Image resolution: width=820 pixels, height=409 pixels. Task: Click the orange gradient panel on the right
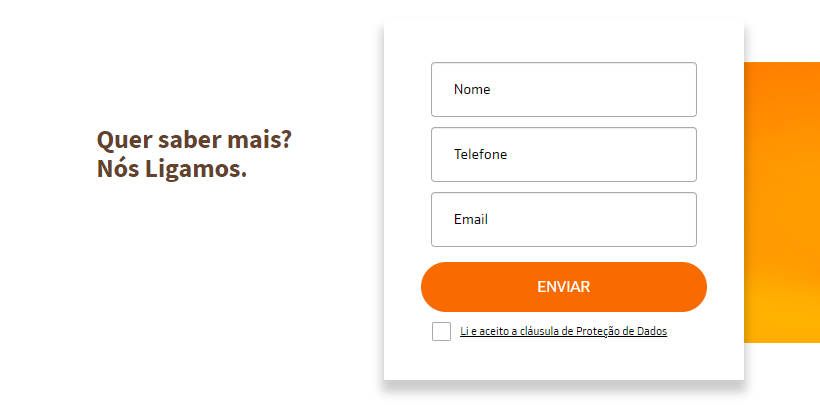[x=782, y=202]
